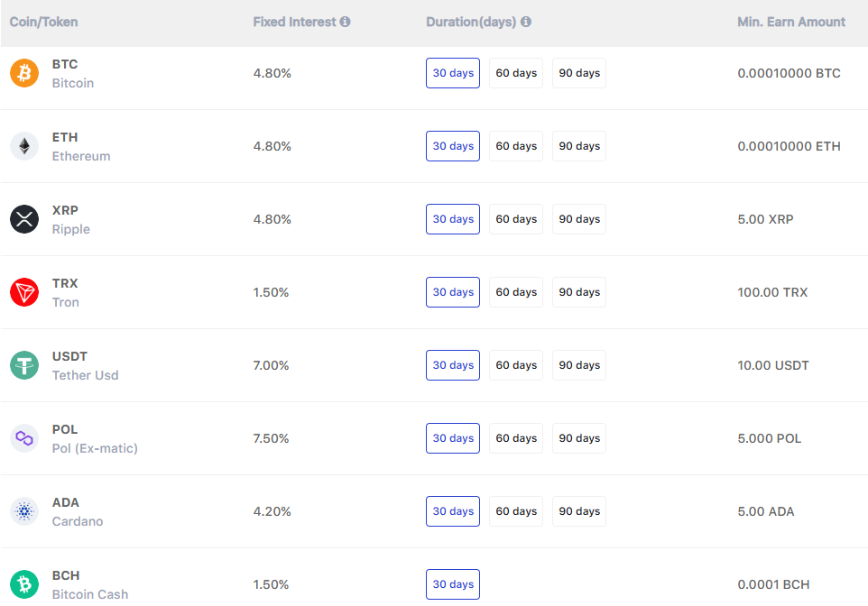
Task: Click the Min. Earn Amount column header
Action: (791, 22)
